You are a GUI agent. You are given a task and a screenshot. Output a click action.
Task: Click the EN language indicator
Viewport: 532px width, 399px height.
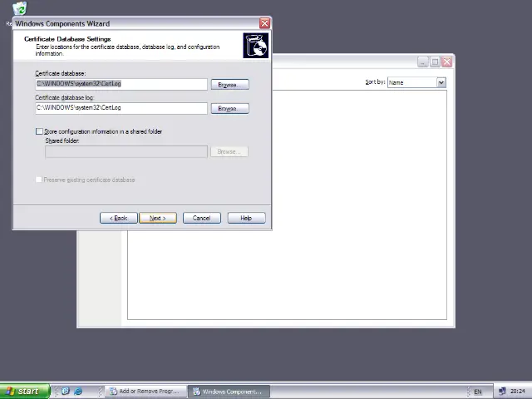click(x=478, y=392)
